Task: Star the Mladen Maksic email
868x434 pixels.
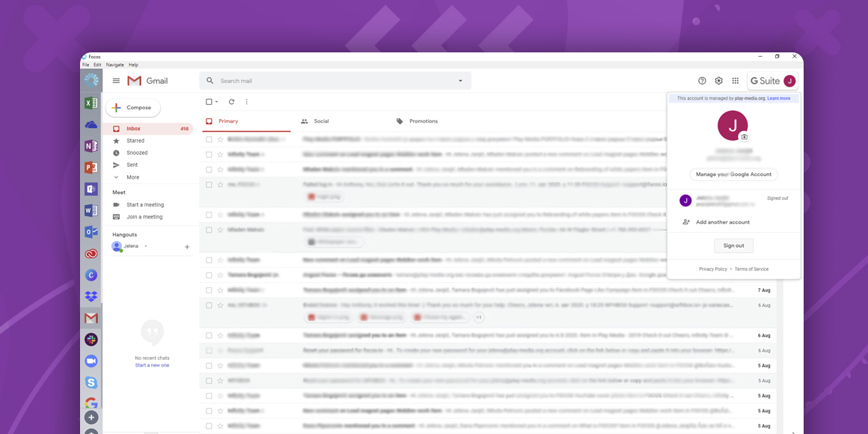Action: pos(220,229)
